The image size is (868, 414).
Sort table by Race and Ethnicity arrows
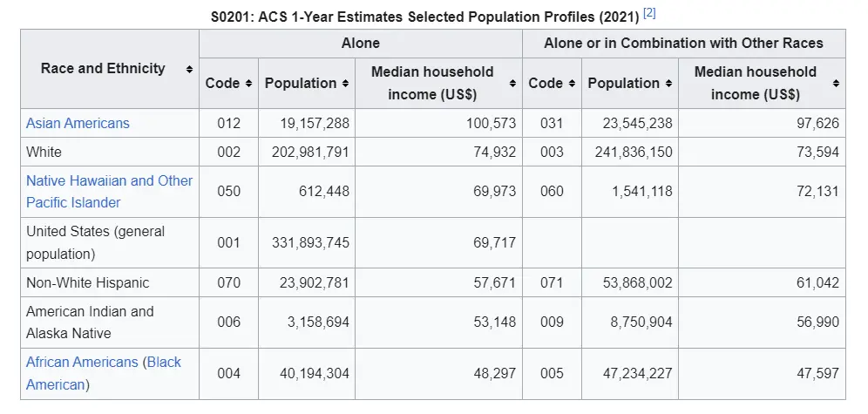click(x=189, y=69)
